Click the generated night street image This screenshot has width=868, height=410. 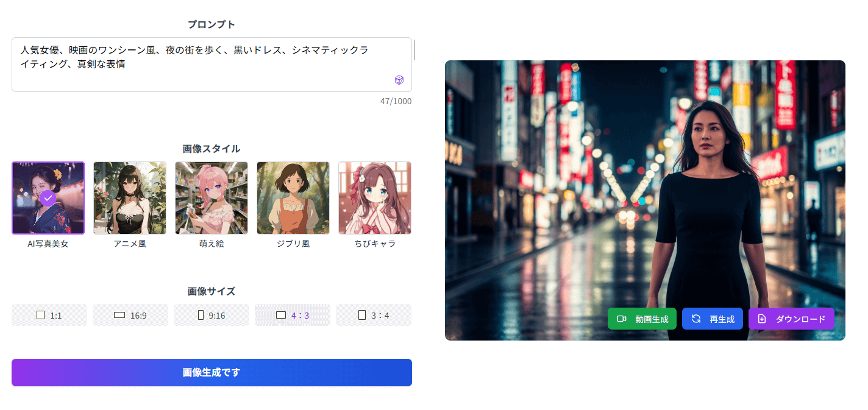point(610,183)
